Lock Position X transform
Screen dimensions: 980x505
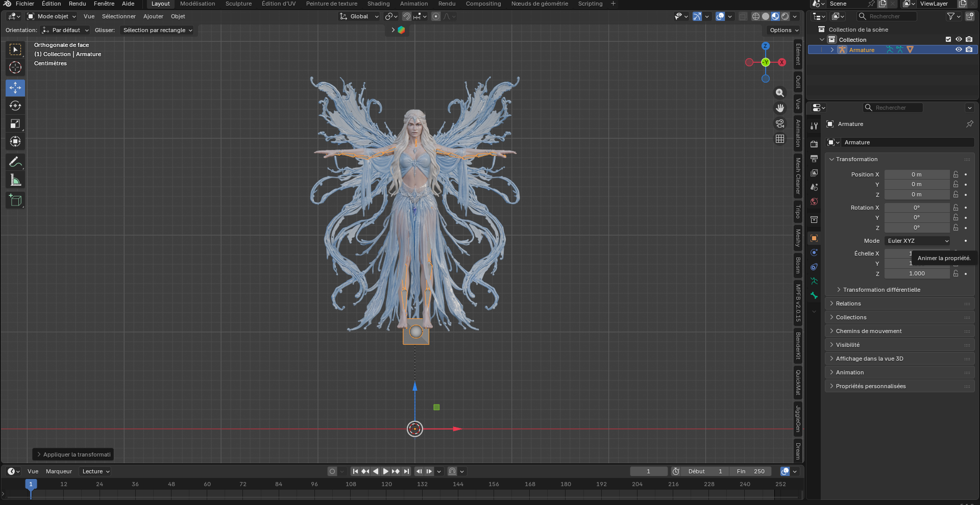[955, 174]
